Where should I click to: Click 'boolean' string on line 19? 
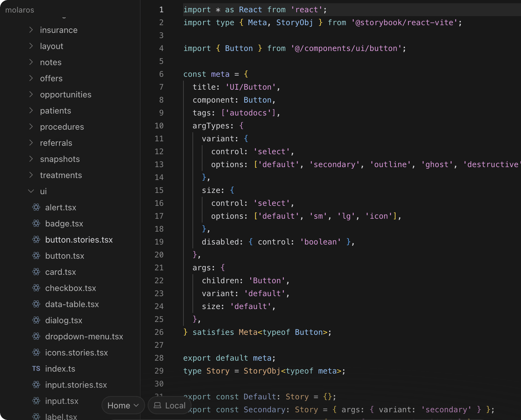tap(320, 242)
